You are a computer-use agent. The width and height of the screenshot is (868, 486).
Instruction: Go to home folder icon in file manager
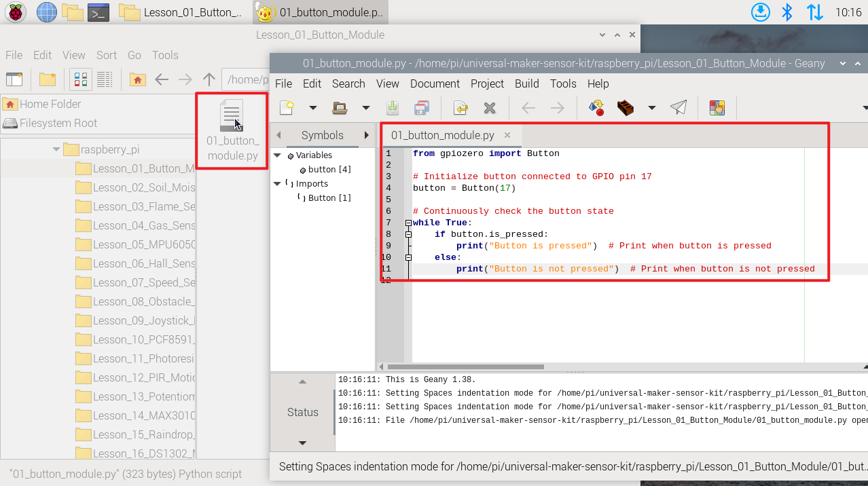click(x=137, y=79)
